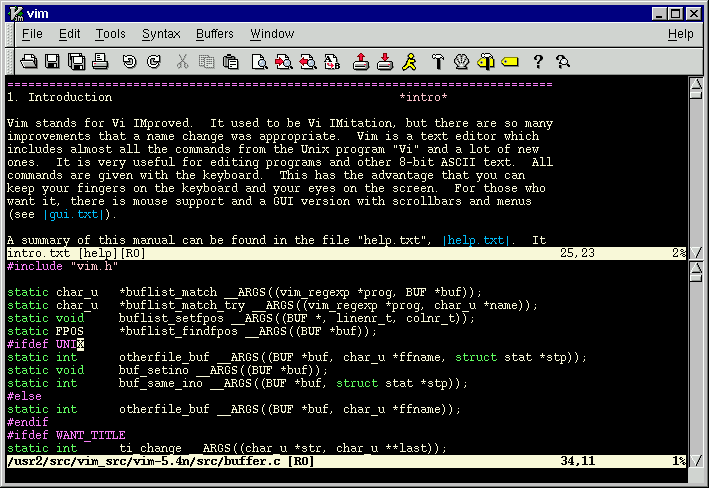Click the Open file toolbar icon

(28, 62)
